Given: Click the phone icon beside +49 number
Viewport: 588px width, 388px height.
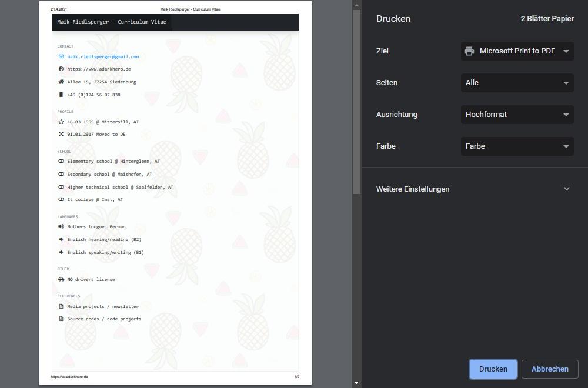Looking at the screenshot, I should (61, 95).
